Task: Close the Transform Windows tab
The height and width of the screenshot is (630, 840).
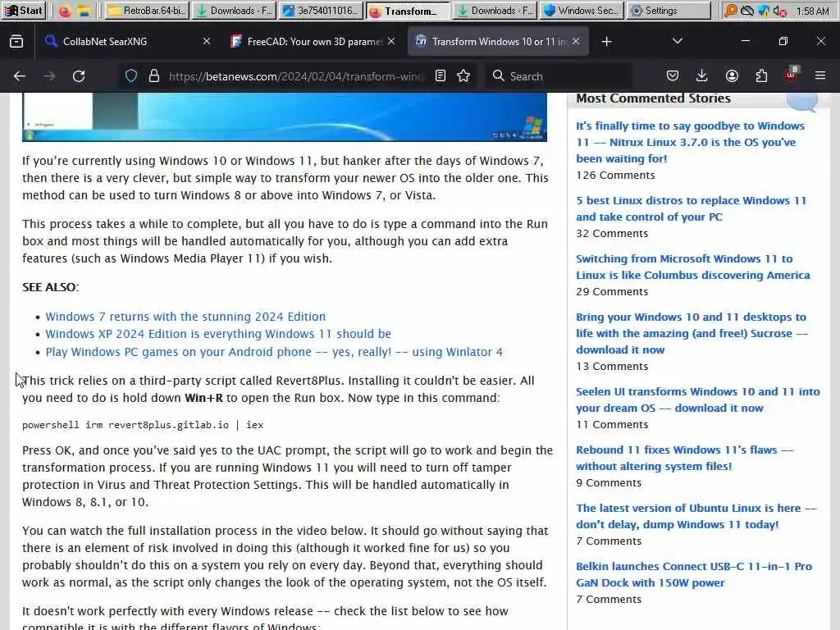Action: 576,41
